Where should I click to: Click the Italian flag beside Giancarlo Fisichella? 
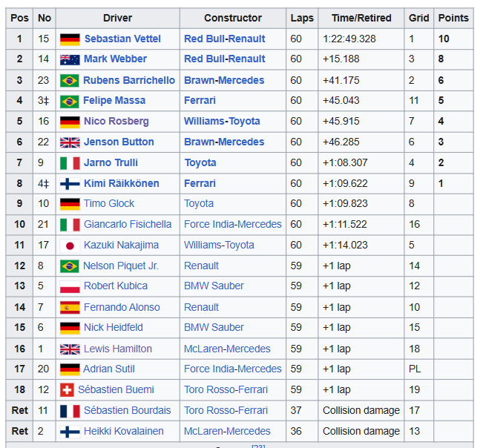pos(70,225)
